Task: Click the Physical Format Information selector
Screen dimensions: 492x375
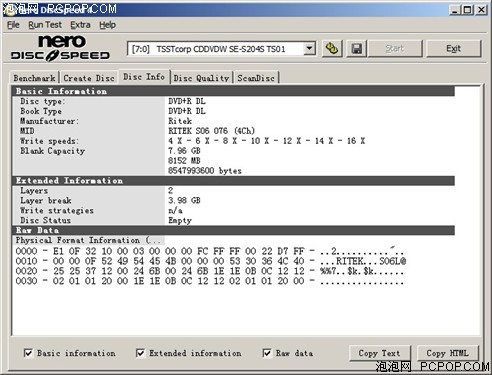Action: tap(89, 240)
